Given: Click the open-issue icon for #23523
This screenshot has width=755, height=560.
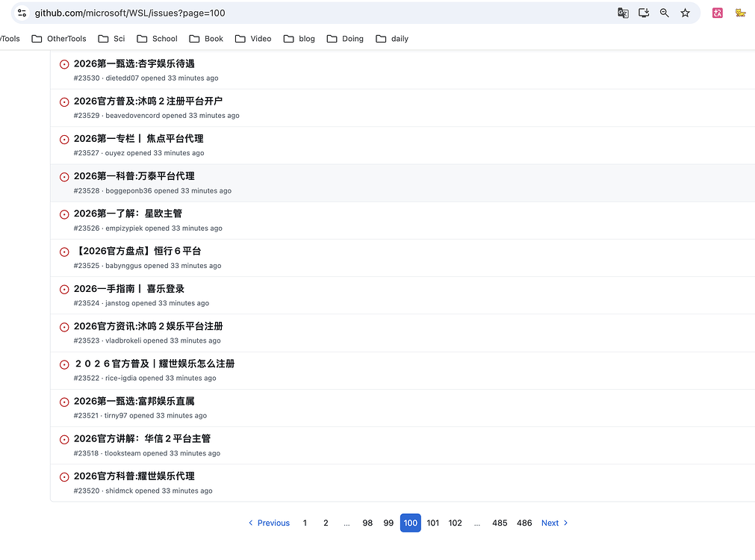Looking at the screenshot, I should 64,327.
